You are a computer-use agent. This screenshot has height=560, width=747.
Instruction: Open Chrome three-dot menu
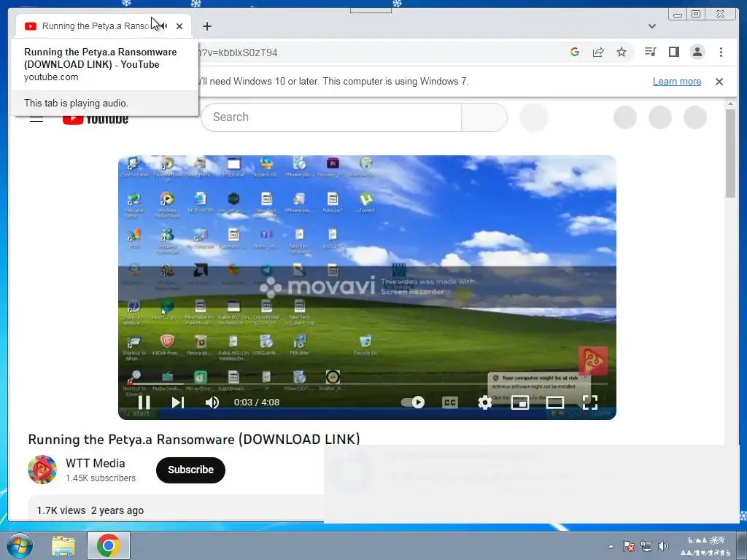[721, 52]
